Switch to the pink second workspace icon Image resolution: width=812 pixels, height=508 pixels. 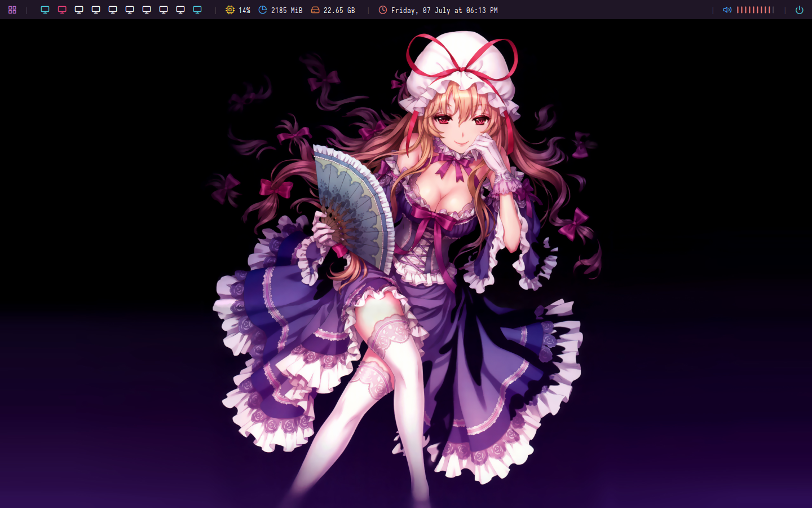pos(62,10)
